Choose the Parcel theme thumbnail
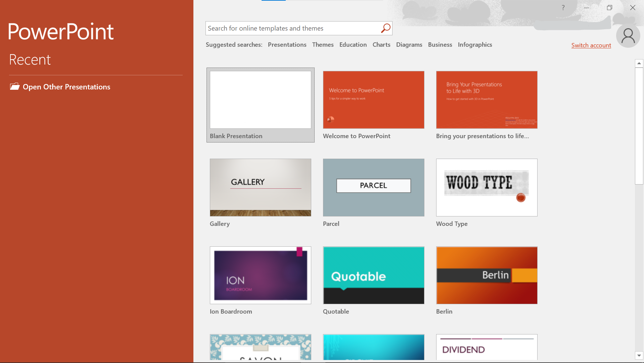 tap(374, 188)
